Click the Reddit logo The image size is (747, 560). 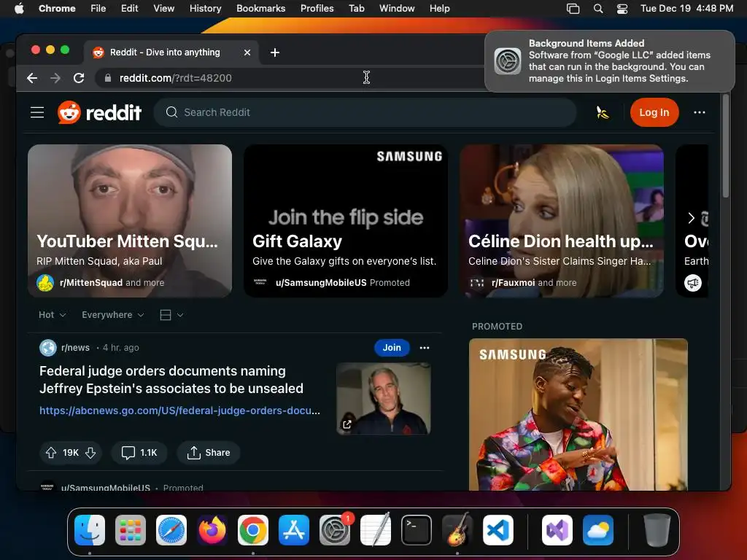(99, 112)
